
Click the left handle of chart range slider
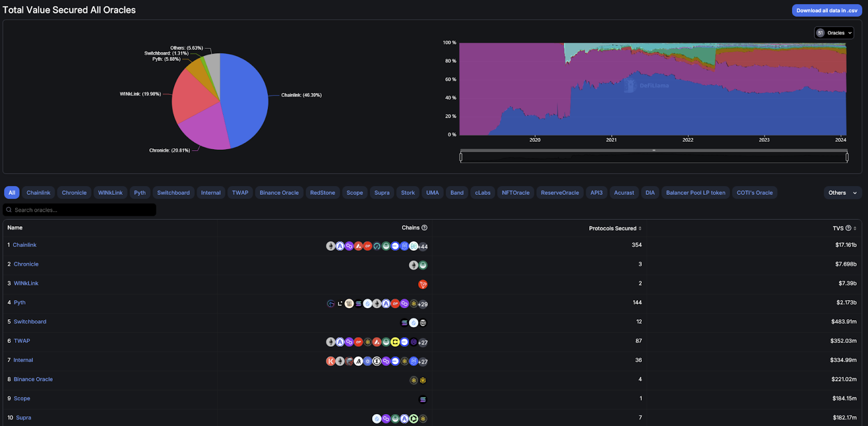tap(461, 157)
